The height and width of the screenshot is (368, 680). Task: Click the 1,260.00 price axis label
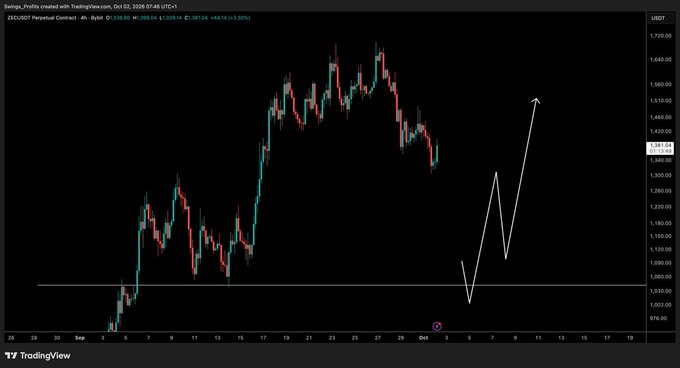[x=660, y=191]
